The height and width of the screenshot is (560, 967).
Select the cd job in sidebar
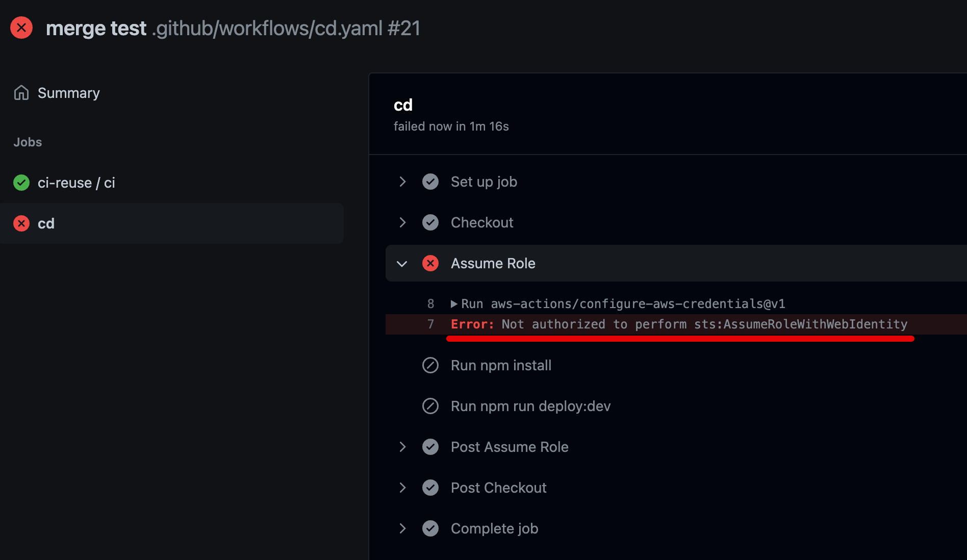(x=171, y=223)
